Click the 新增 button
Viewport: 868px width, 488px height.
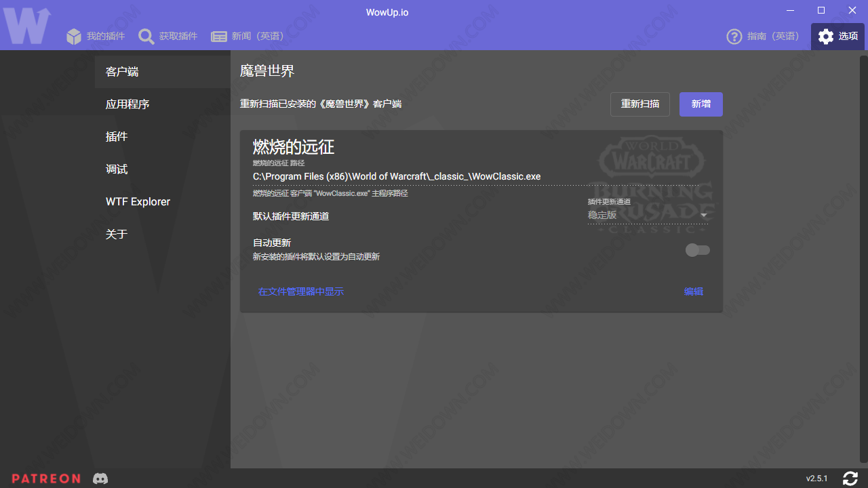[701, 104]
